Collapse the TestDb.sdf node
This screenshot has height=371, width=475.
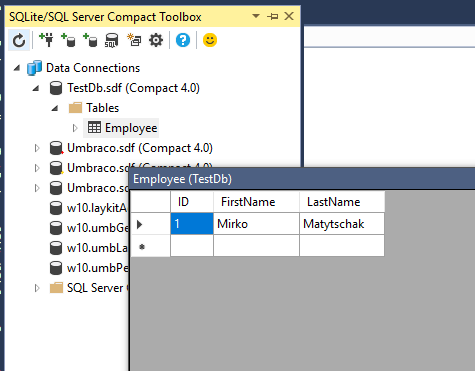[x=36, y=88]
